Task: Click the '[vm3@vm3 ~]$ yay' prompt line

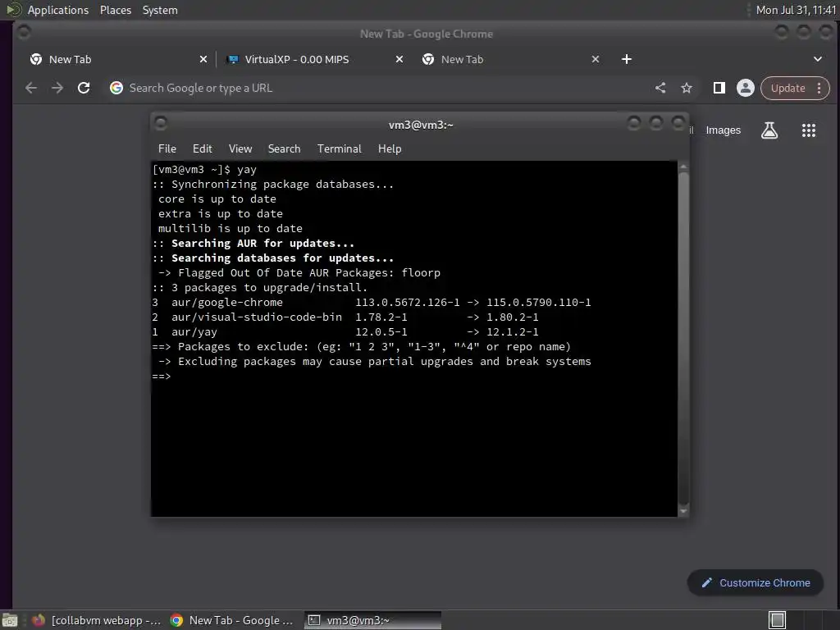Action: [204, 170]
